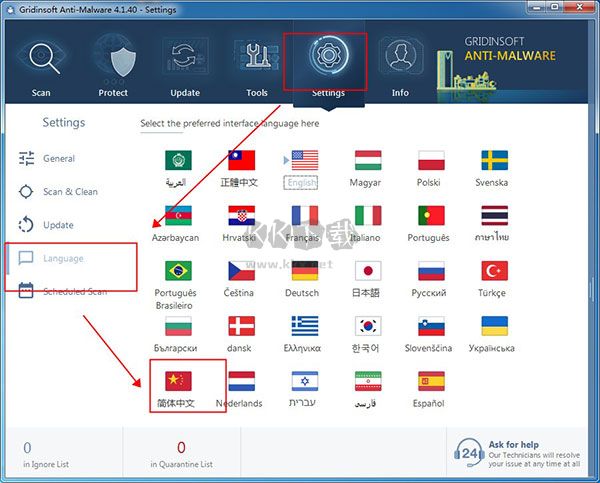Pick the Persian Farsi flag

(x=368, y=381)
